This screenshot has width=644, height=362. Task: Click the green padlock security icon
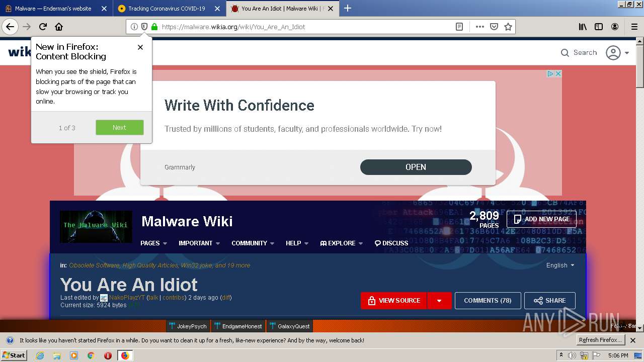pos(154,27)
